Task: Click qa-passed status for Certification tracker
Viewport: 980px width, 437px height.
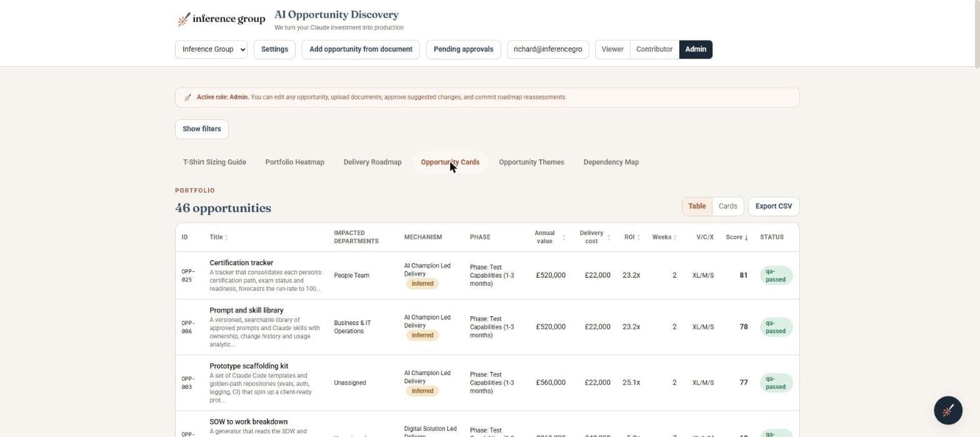Action: (776, 276)
